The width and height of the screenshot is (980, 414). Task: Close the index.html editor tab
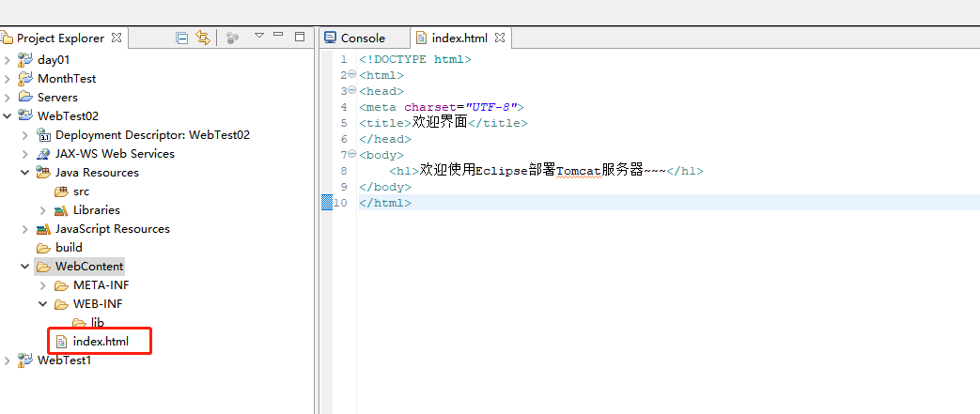(499, 38)
